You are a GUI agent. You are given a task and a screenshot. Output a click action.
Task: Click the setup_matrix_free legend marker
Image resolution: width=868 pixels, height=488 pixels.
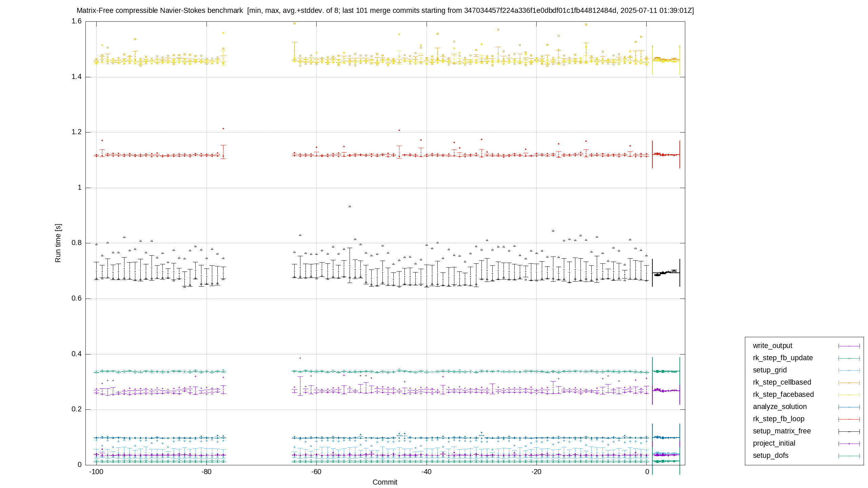(849, 431)
